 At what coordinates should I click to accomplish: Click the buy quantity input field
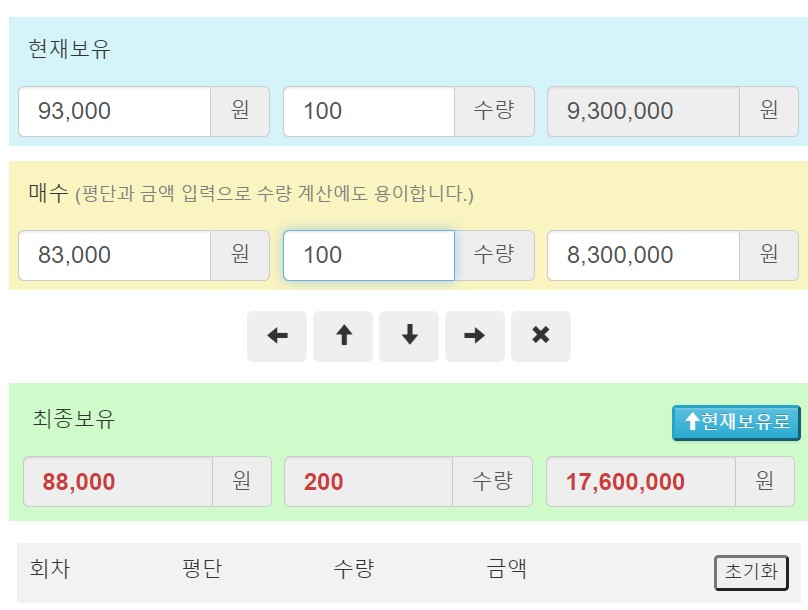(370, 255)
